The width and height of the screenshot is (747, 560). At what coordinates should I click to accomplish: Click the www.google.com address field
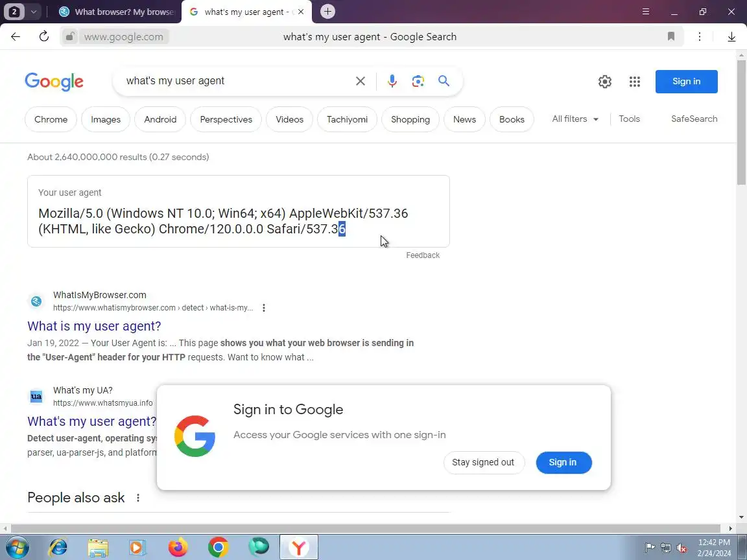coord(123,37)
